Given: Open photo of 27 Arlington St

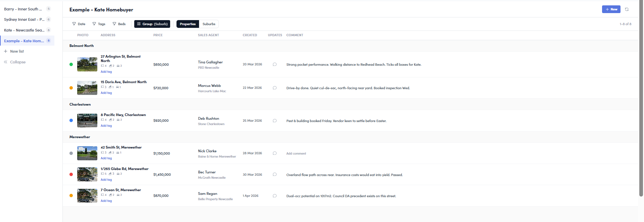Looking at the screenshot, I should pos(87,64).
